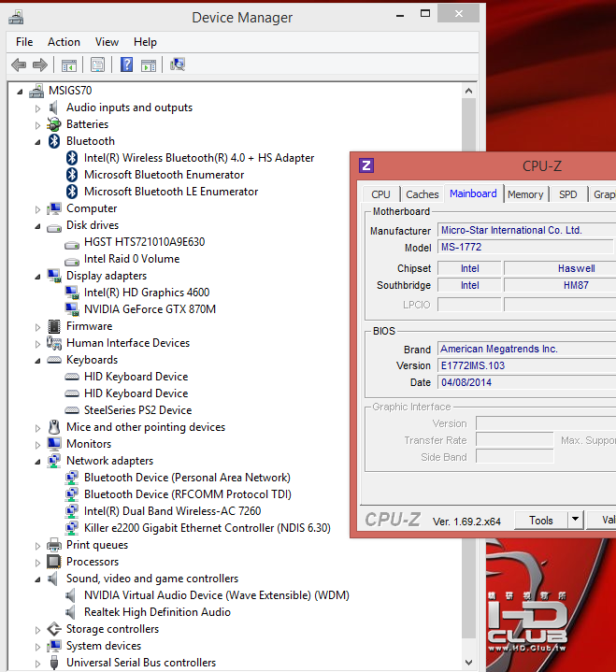
Task: Switch to CPU tab in CPU-Z
Action: coord(380,194)
